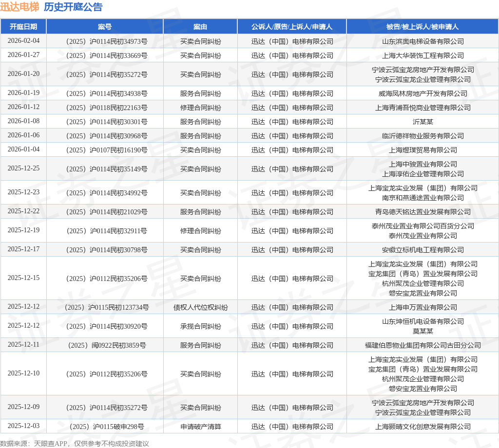Image resolution: width=499 pixels, height=448 pixels.
Task: Click date cell 2026-02-04
Action: pyautogui.click(x=23, y=41)
